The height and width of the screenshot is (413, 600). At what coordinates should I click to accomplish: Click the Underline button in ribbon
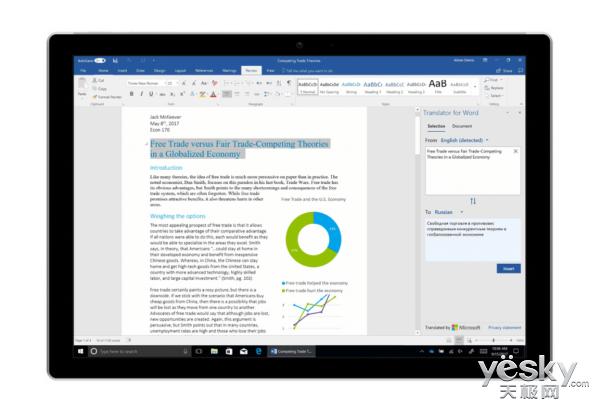point(152,93)
